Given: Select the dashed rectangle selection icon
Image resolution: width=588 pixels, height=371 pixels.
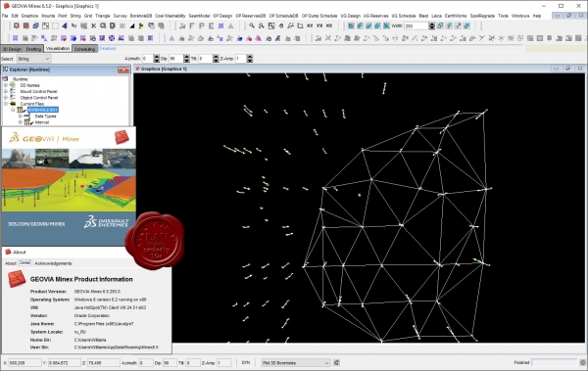Looking at the screenshot, I should tap(55, 25).
